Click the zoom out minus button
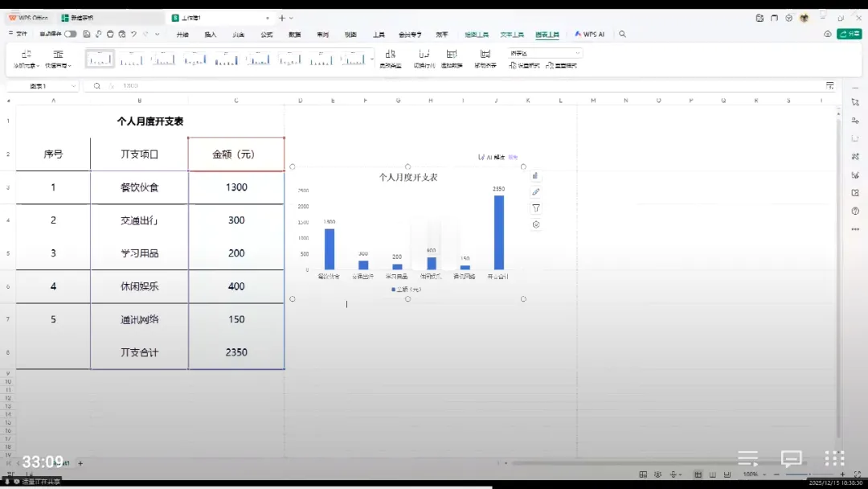This screenshot has width=868, height=489. pyautogui.click(x=776, y=475)
